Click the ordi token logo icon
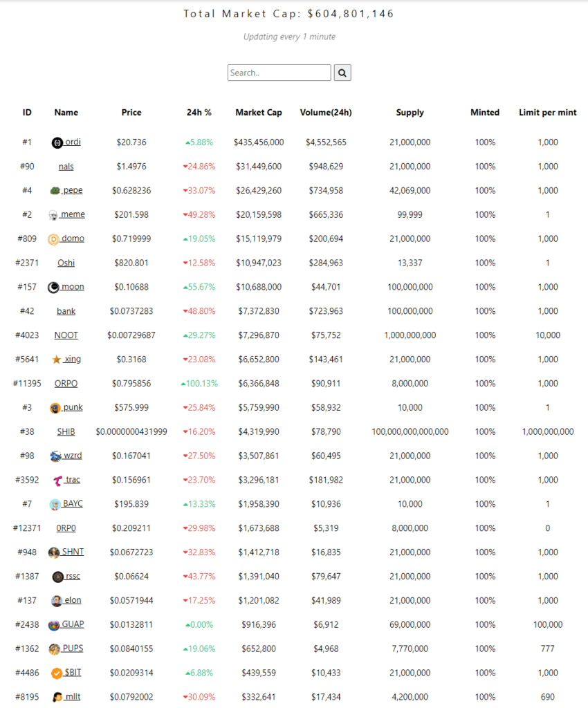The height and width of the screenshot is (708, 588). click(57, 142)
